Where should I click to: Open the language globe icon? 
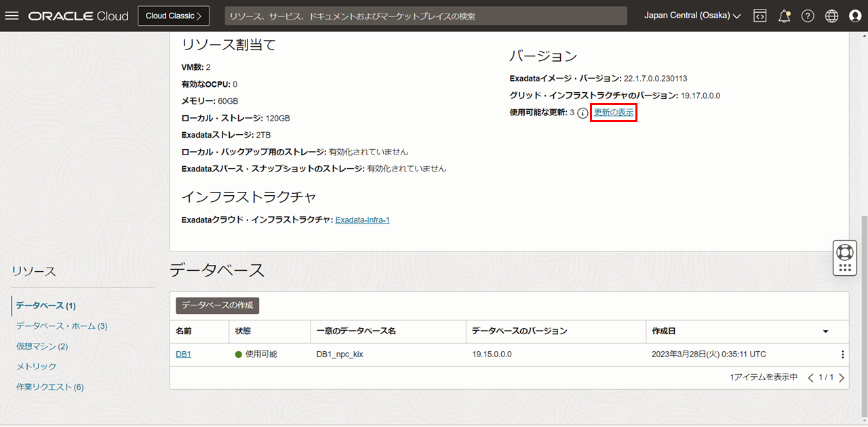831,16
